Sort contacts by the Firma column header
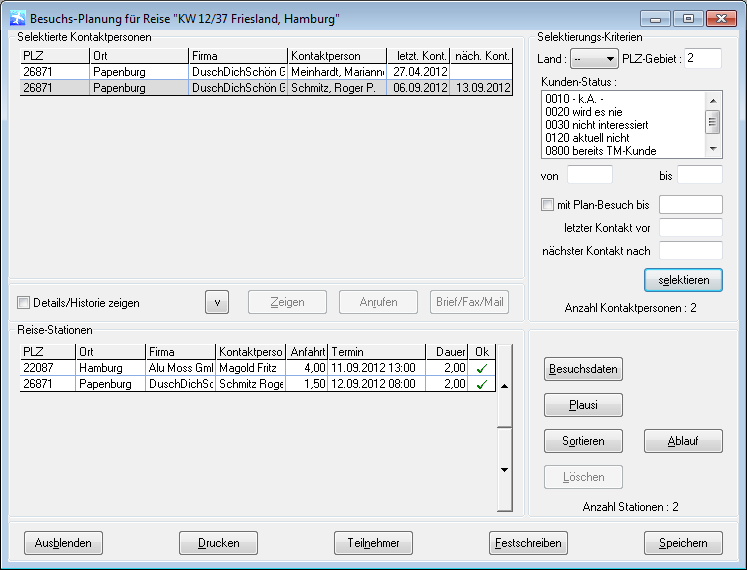The image size is (747, 570). point(238,56)
